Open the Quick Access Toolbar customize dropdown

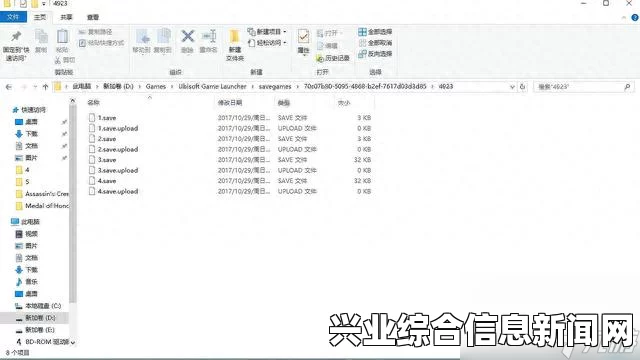[x=43, y=4]
